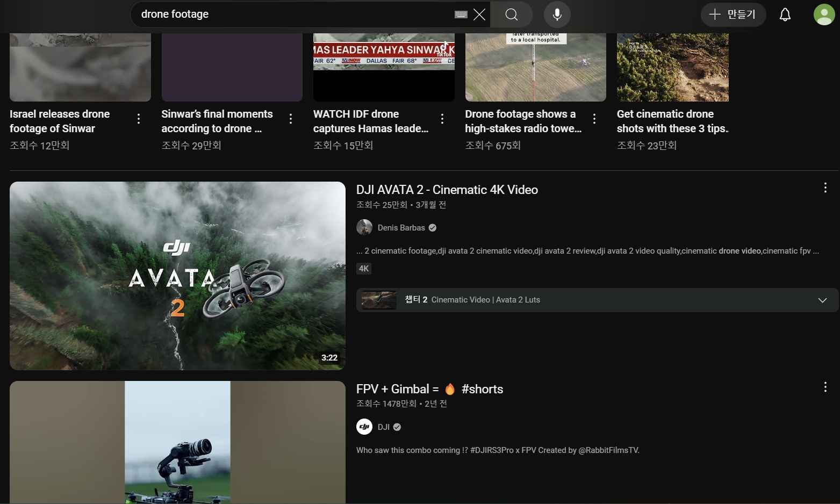Open WATCH IDF drone captures Hamas leader title
The height and width of the screenshot is (504, 840).
coord(371,121)
